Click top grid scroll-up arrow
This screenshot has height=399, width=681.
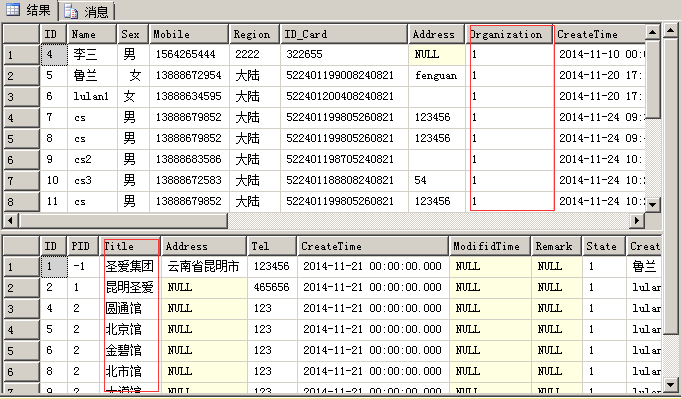pyautogui.click(x=653, y=32)
